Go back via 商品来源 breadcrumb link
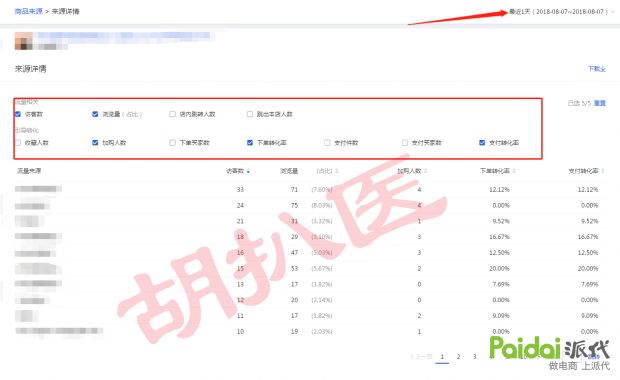Viewport: 620px width, 380px height. (28, 11)
